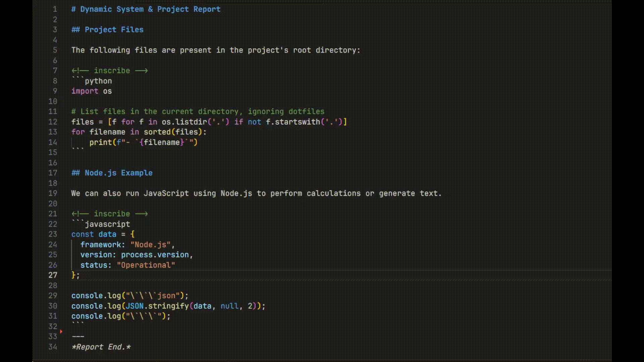644x362 pixels.
Task: Click the second 'inscribe' comment on line 21
Action: click(x=111, y=214)
